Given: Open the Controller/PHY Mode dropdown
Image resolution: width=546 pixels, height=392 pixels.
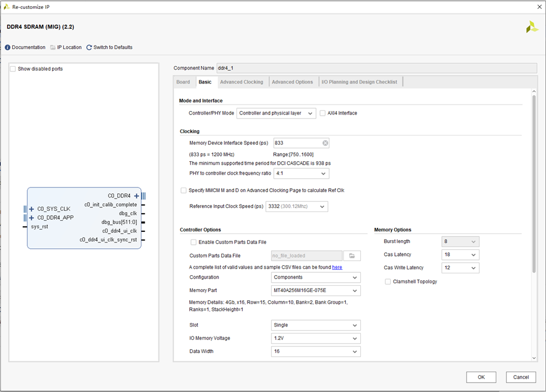Looking at the screenshot, I should coord(276,113).
